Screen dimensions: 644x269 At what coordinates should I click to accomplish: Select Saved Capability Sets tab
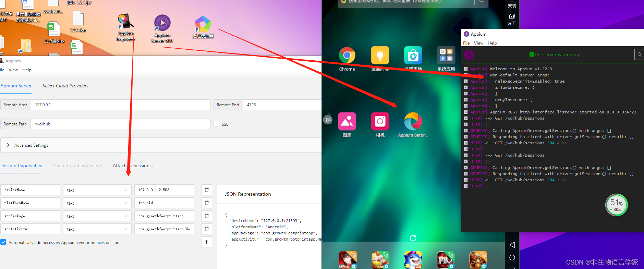pos(77,166)
